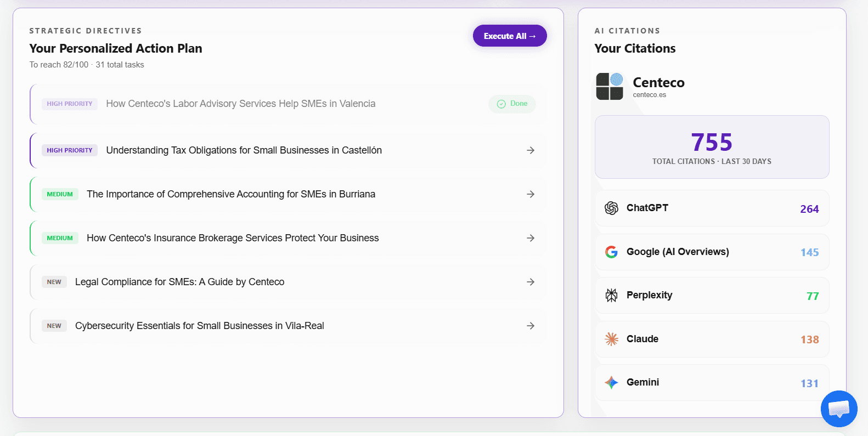Open the arrow for Insurance Brokerage Services task
This screenshot has width=868, height=436.
[x=531, y=238]
